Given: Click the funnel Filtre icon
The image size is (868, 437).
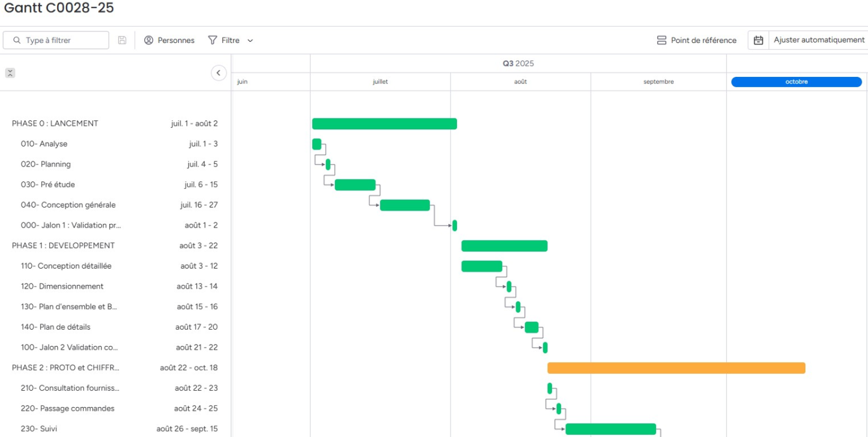Looking at the screenshot, I should coord(213,40).
